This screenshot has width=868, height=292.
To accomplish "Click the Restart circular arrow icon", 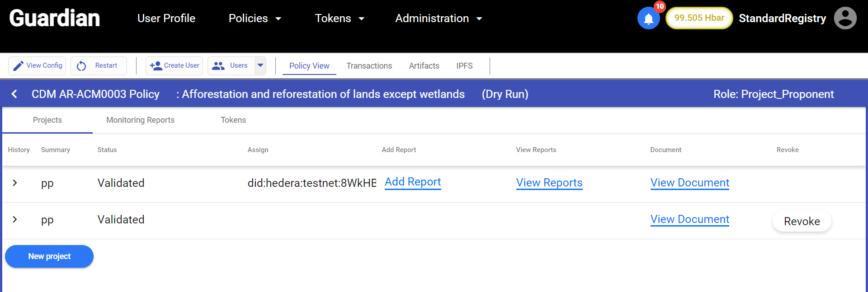I will click(81, 66).
